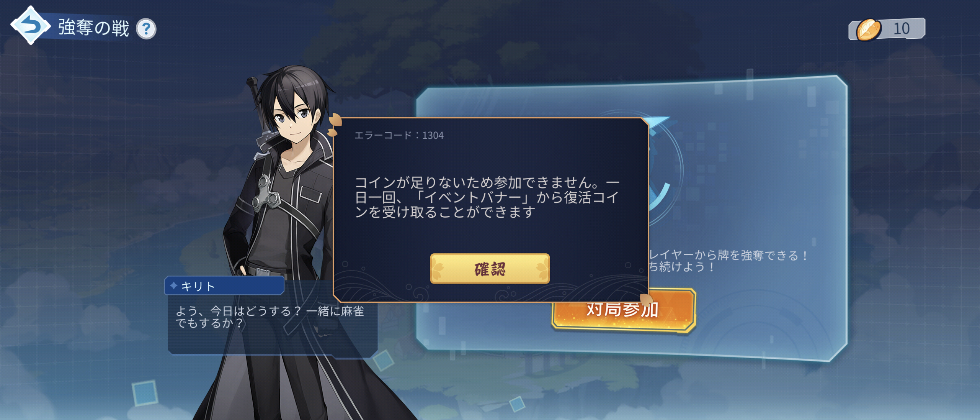Tap the fidget spinner on Kirito's chest
The width and height of the screenshot is (980, 420).
267,193
